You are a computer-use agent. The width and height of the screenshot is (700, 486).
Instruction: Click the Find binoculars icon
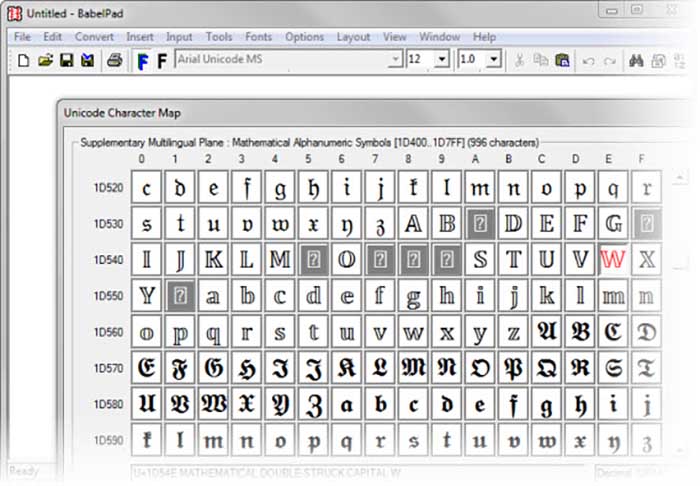pos(636,60)
